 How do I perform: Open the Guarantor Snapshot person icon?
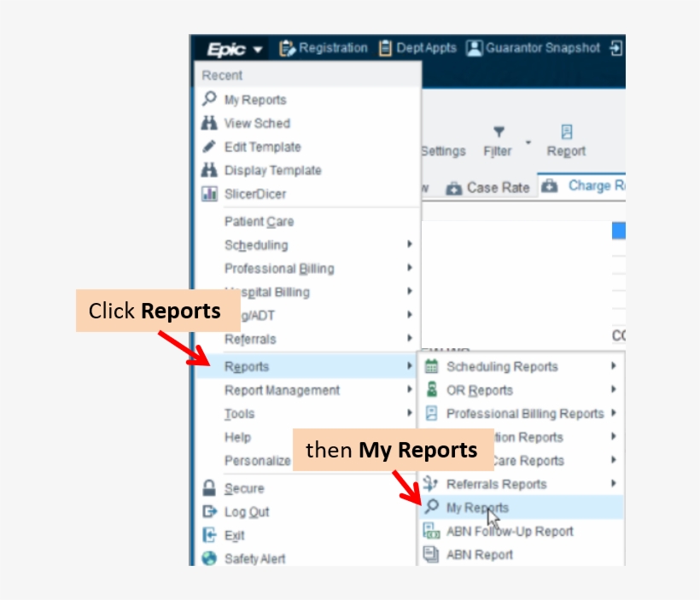(474, 48)
